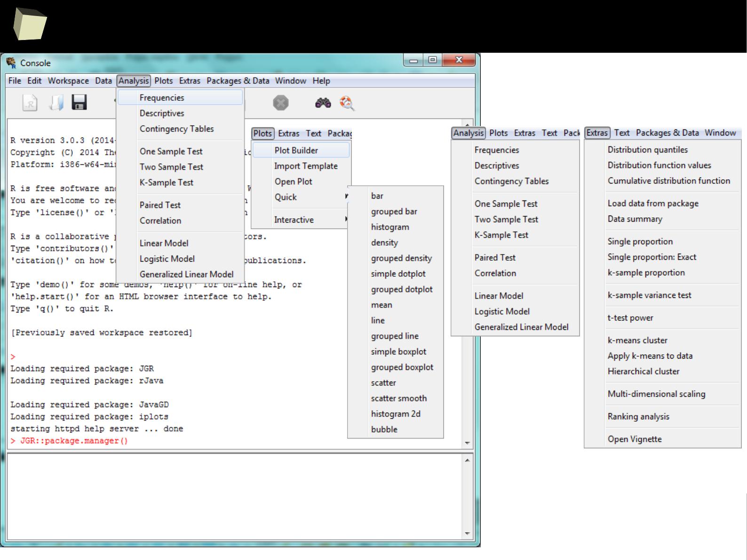
Task: Open the File menu in Console
Action: (x=15, y=80)
